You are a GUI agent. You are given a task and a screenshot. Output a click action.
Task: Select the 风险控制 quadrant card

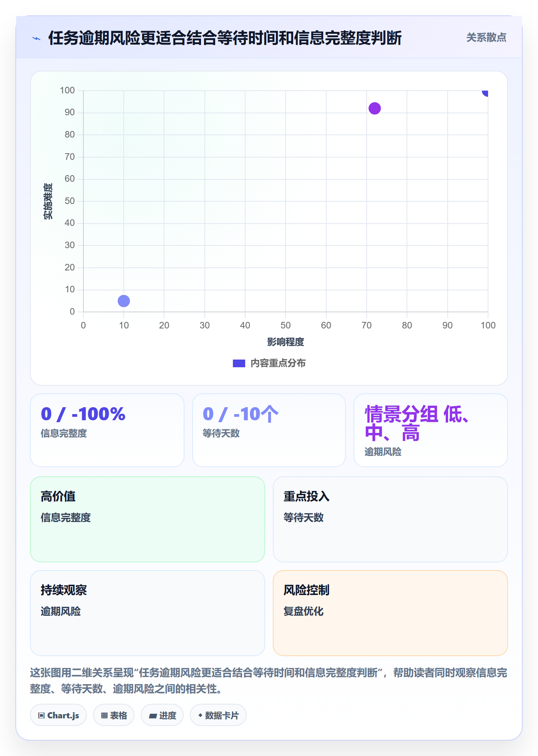tap(390, 613)
